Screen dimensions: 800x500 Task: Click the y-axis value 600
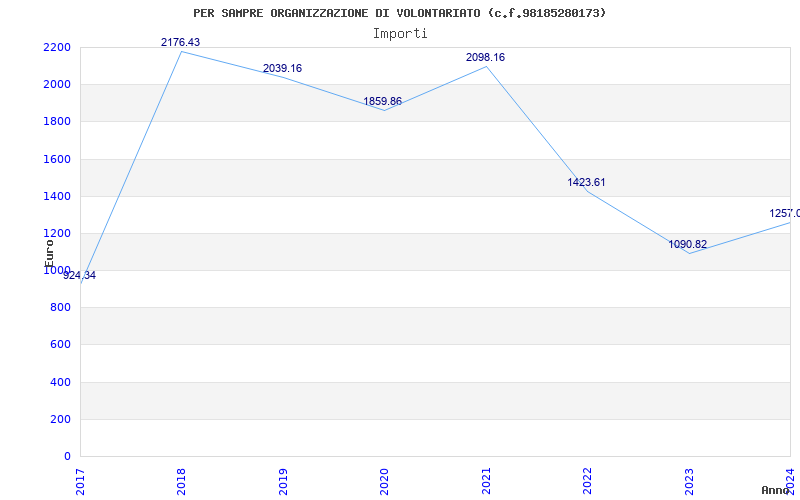[x=60, y=345]
